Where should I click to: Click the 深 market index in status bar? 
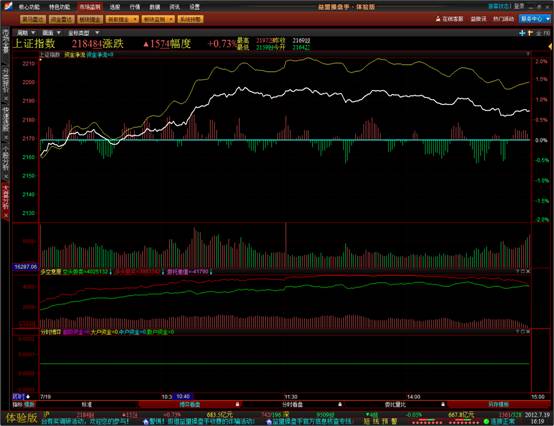(286, 414)
